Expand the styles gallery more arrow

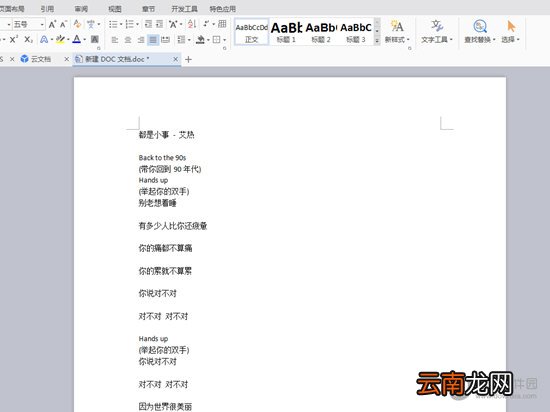[377, 41]
